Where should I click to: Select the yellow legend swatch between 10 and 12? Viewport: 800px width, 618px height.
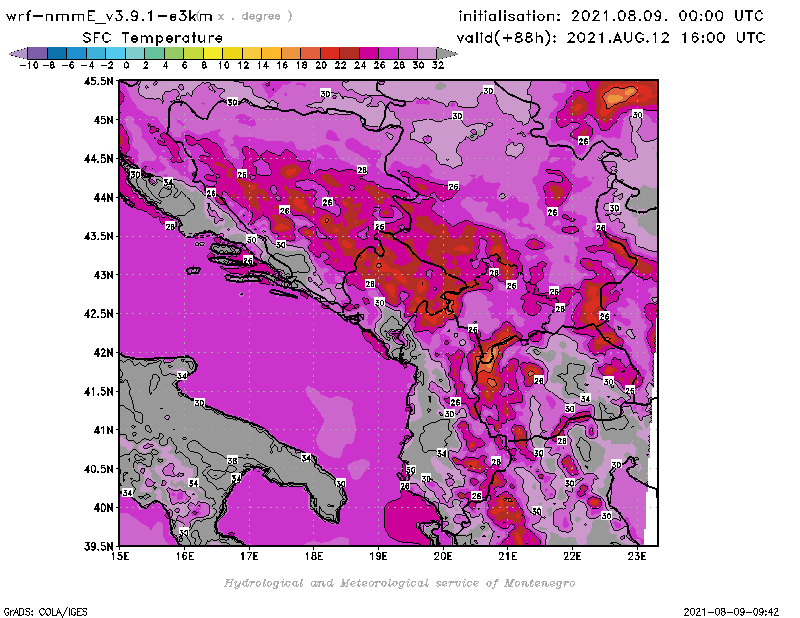click(x=232, y=53)
